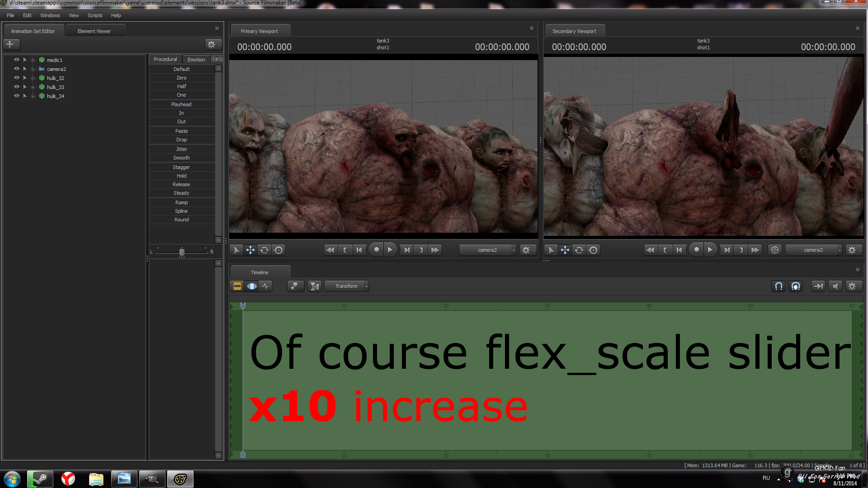This screenshot has width=868, height=488.
Task: Select the Procedural presets tab
Action: (165, 59)
